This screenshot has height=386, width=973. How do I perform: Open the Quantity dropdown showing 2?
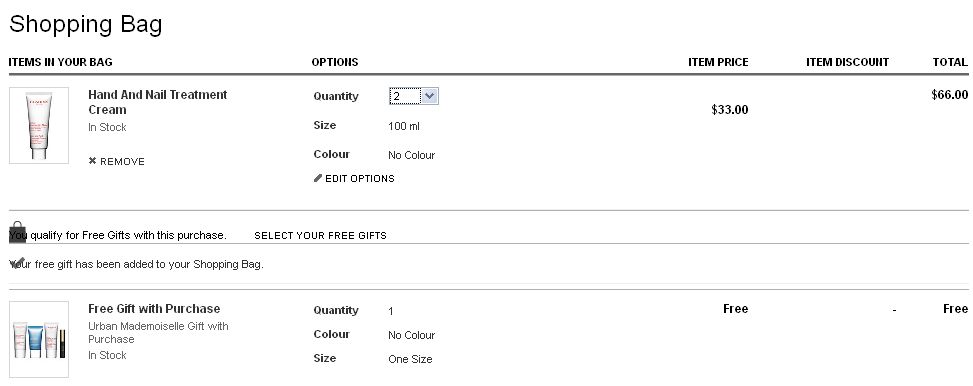point(413,96)
